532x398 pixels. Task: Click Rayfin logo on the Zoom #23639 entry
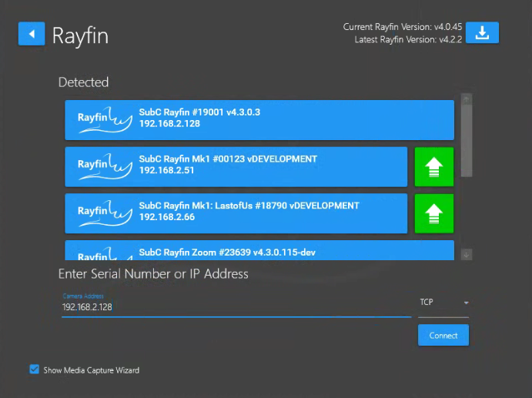click(x=105, y=253)
